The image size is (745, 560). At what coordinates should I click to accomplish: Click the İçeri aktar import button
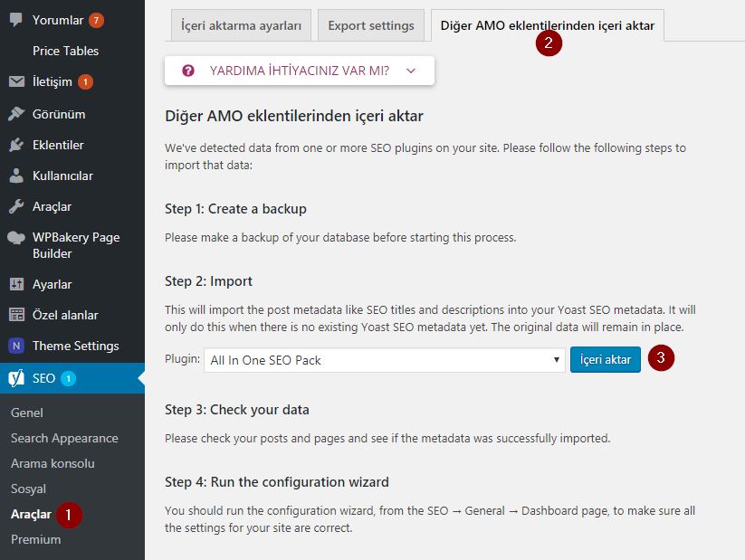(606, 359)
